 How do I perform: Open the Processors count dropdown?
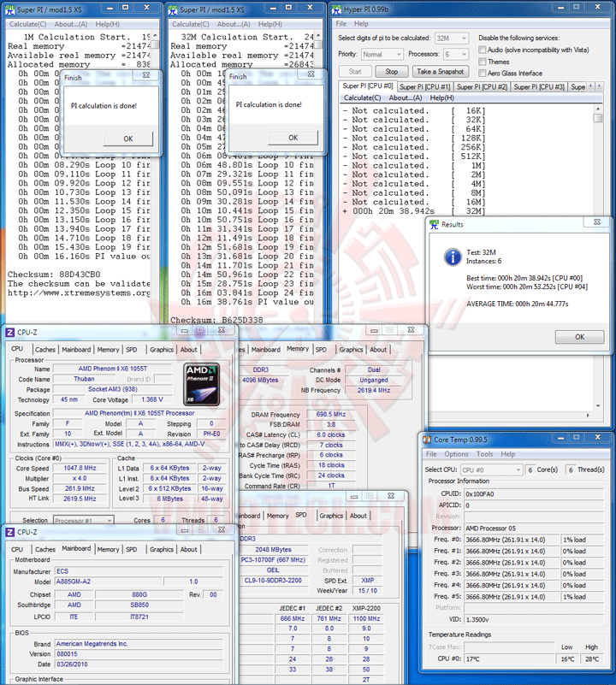pos(456,54)
